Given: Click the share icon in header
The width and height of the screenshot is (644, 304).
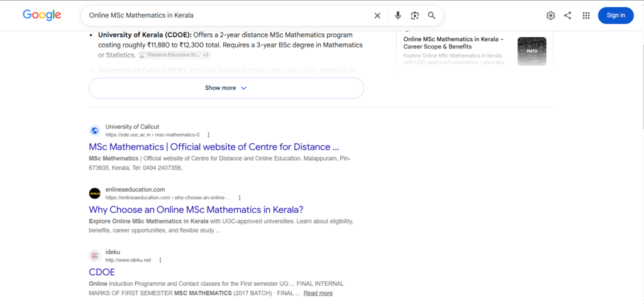Looking at the screenshot, I should [568, 16].
